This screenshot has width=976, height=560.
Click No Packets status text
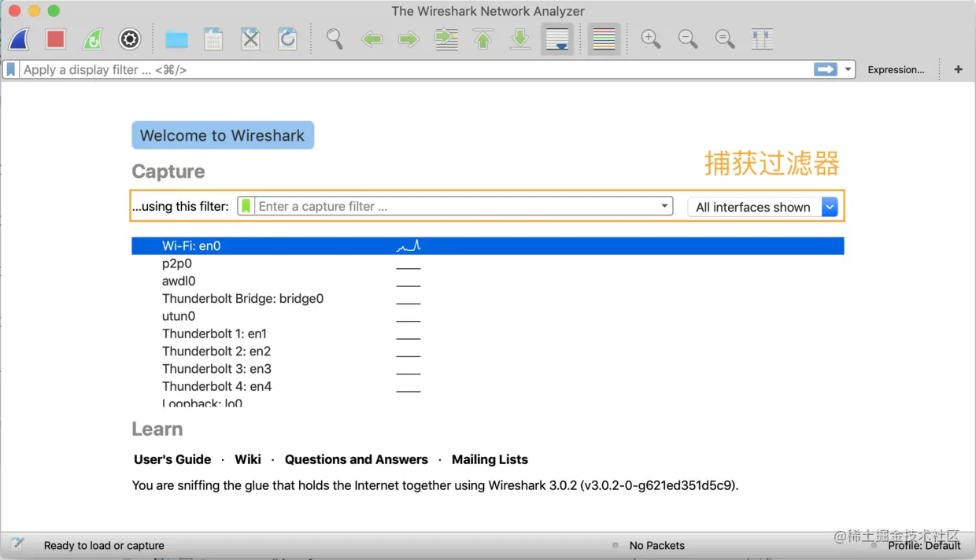pos(657,545)
